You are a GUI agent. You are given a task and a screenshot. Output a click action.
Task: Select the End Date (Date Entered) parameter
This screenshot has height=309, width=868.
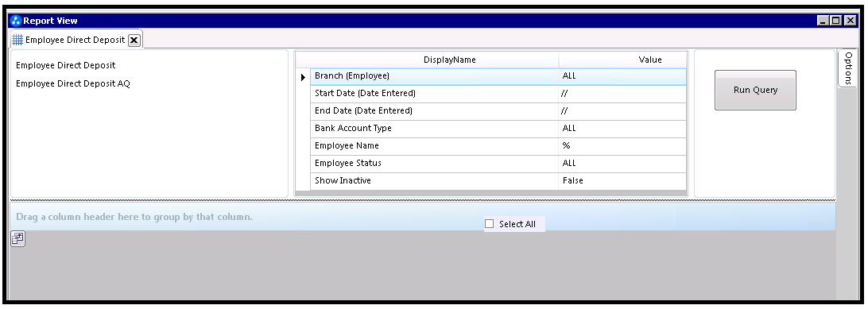click(x=435, y=111)
